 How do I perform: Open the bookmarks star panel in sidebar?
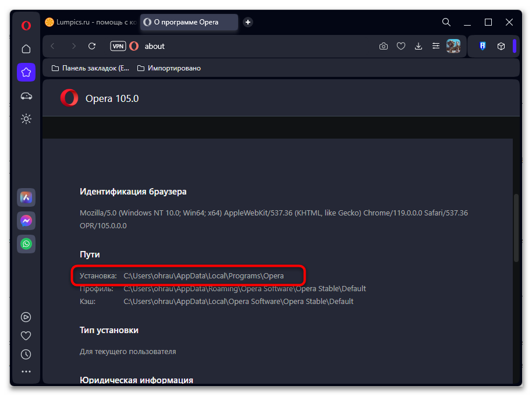point(26,72)
